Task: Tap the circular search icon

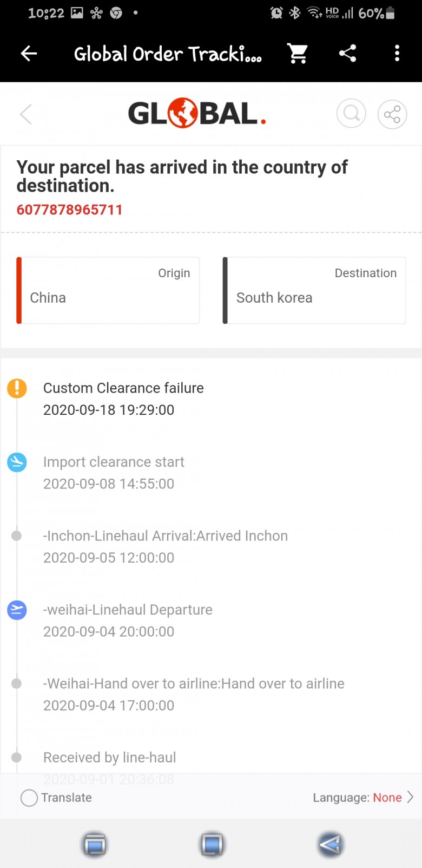Action: [x=351, y=114]
